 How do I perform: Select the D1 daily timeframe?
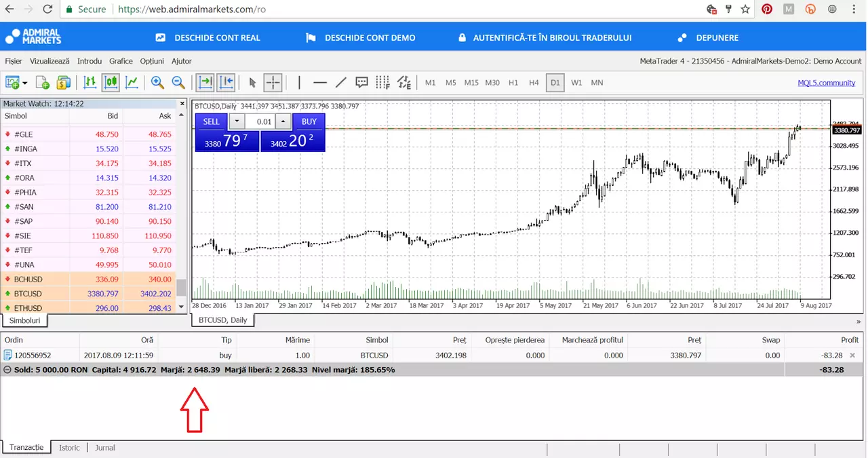[x=555, y=83]
